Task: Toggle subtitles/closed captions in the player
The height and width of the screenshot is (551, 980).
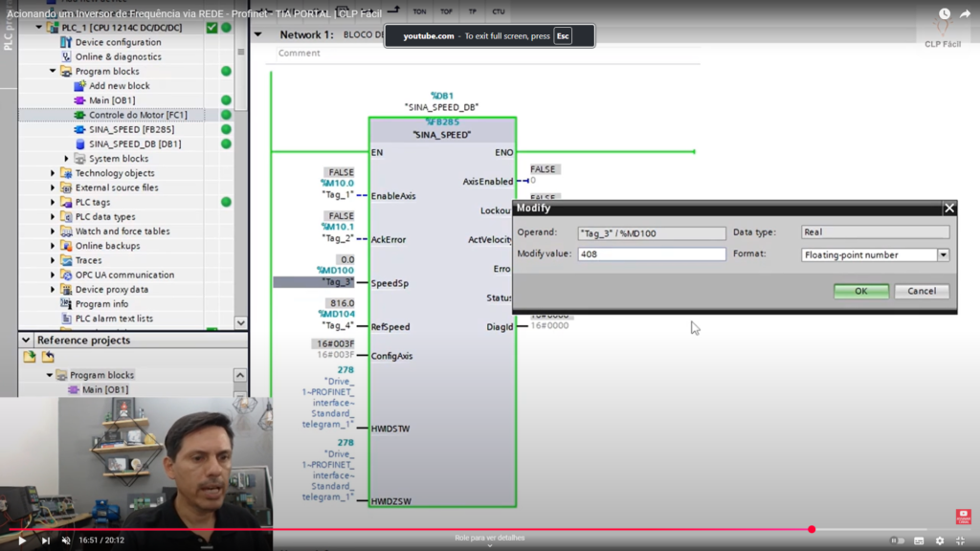Action: [x=919, y=541]
